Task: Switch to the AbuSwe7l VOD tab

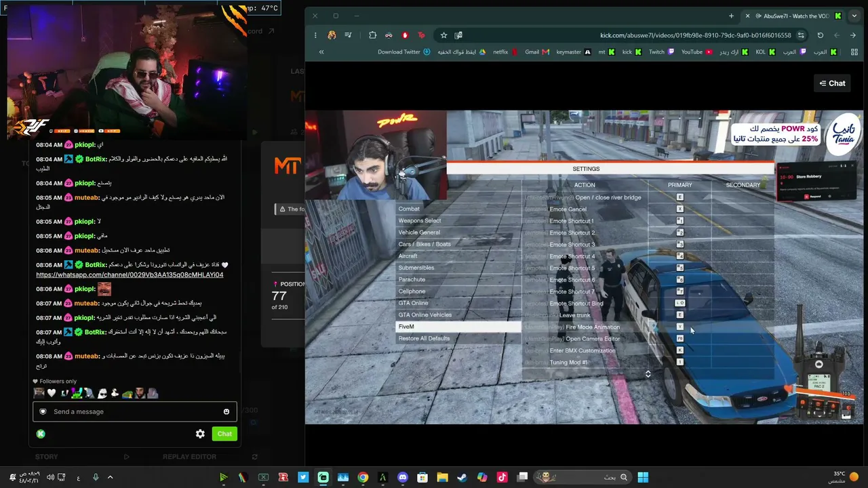Action: pyautogui.click(x=793, y=16)
